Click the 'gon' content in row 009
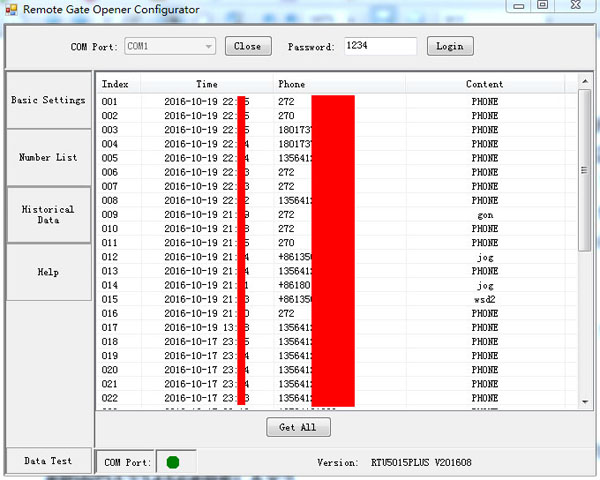Screen dimensions: 600x480 pos(485,215)
